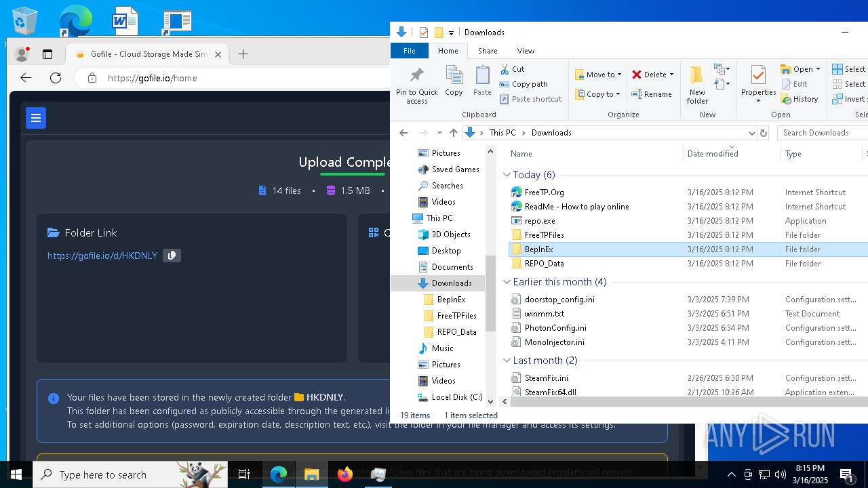Click Pin to Quick access icon
The height and width of the screenshot is (488, 868).
coord(416,85)
